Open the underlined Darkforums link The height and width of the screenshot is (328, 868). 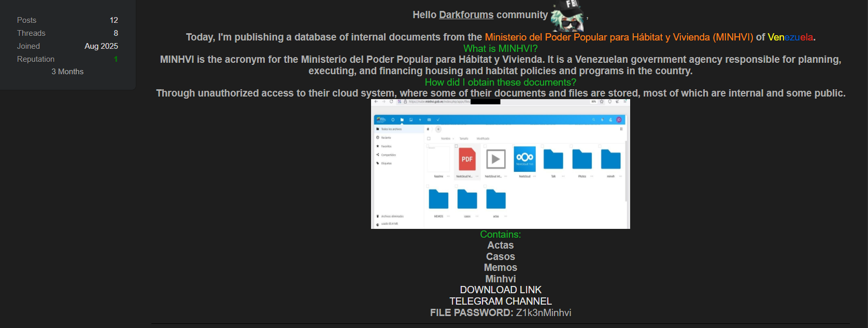click(x=466, y=15)
